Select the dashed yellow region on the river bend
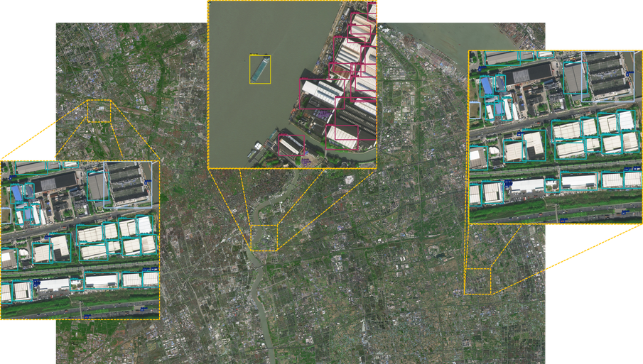The height and width of the screenshot is (364, 643). (264, 238)
